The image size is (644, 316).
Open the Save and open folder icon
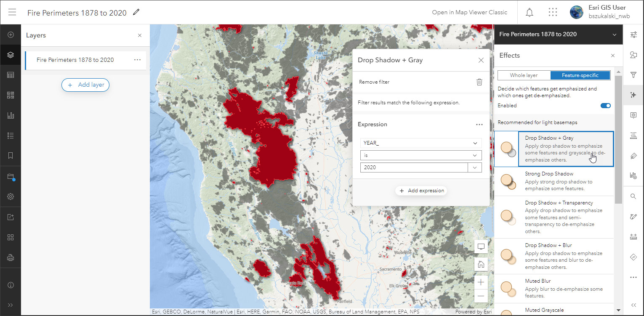(x=11, y=177)
